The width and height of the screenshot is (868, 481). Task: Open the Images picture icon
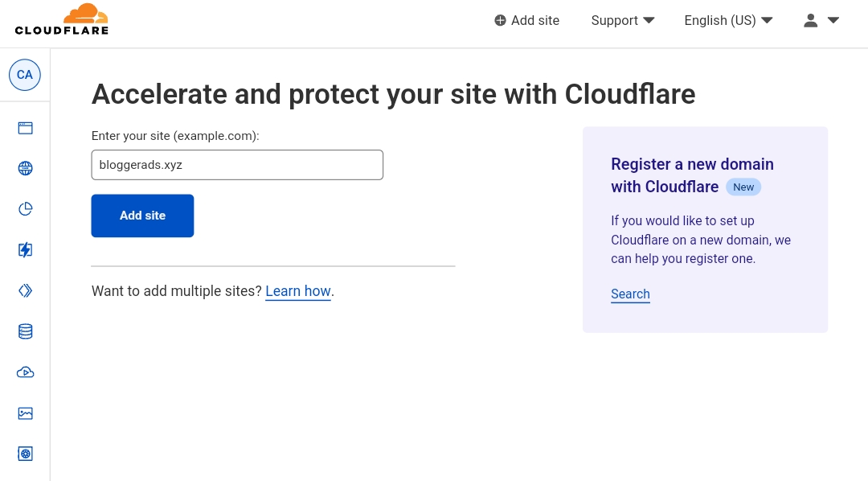26,413
